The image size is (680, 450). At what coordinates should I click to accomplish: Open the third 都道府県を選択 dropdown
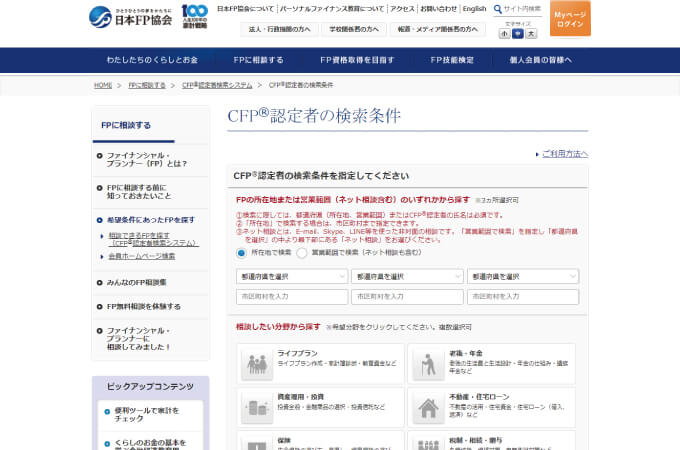[523, 276]
